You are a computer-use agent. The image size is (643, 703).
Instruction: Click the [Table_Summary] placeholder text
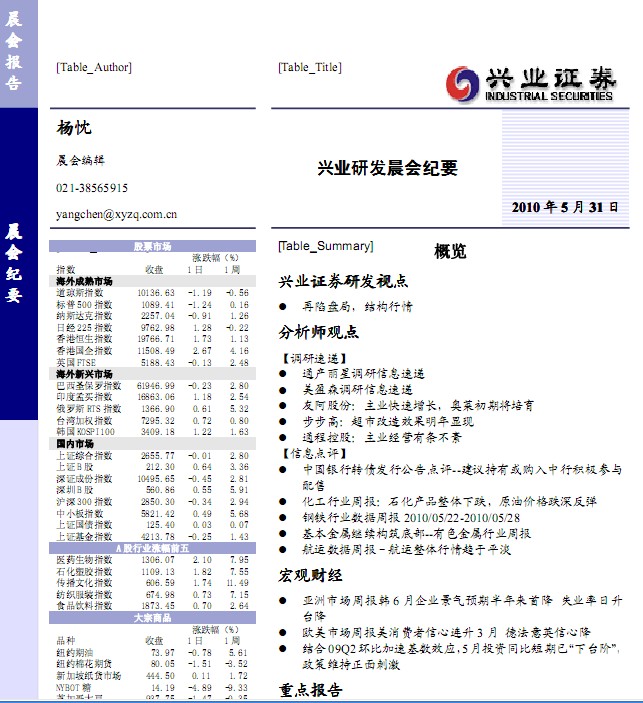(325, 246)
